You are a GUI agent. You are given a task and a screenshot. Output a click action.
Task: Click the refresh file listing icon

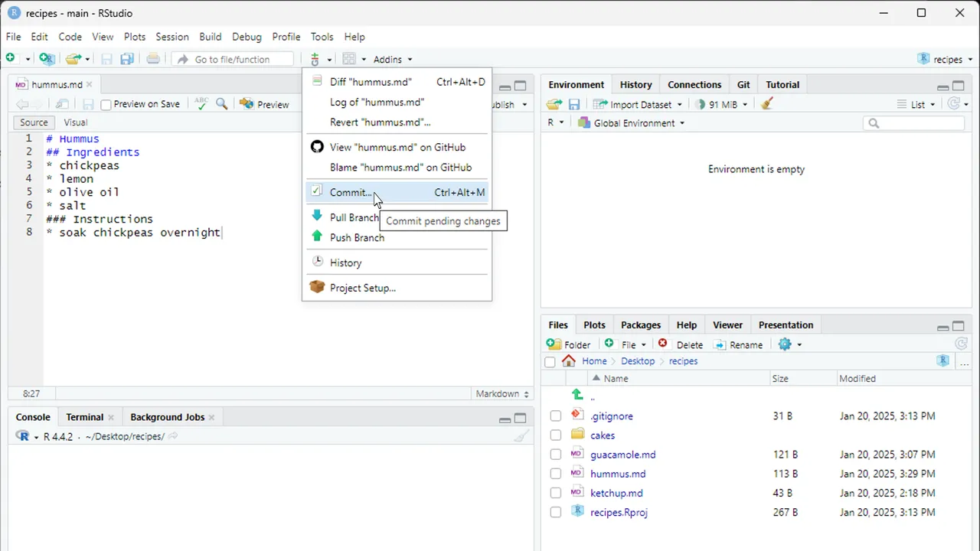click(962, 344)
